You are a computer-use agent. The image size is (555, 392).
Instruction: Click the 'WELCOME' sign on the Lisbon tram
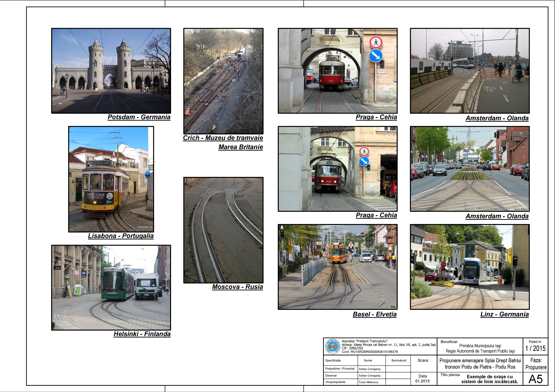pyautogui.click(x=96, y=195)
